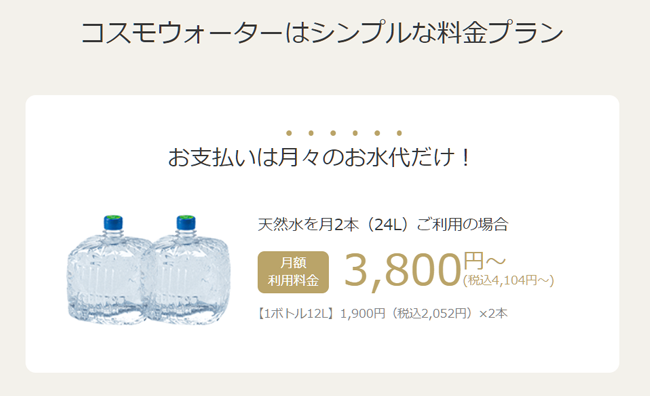This screenshot has width=650, height=396.
Task: Click the 月額利用料金 gold badge
Action: [293, 272]
